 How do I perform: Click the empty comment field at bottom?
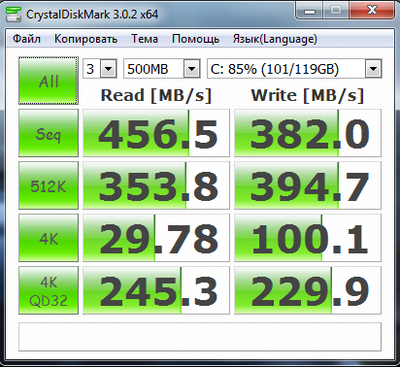coord(200,337)
